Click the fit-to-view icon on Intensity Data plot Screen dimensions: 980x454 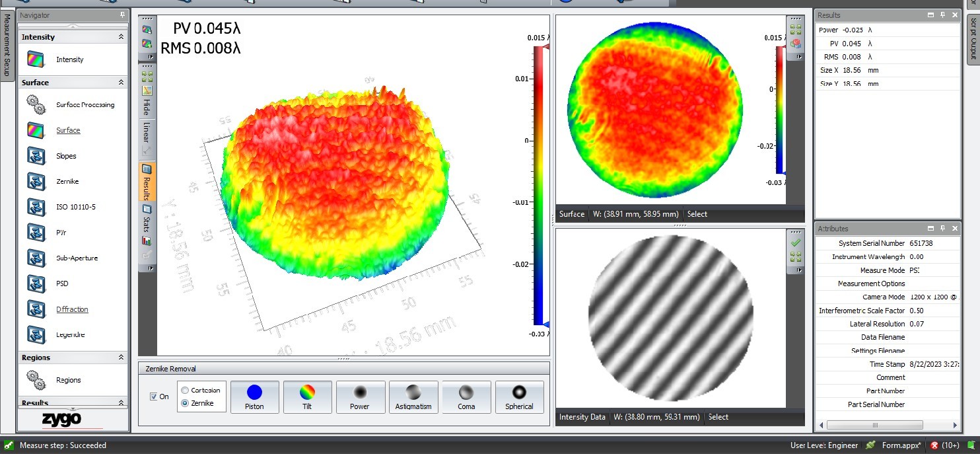tap(795, 256)
